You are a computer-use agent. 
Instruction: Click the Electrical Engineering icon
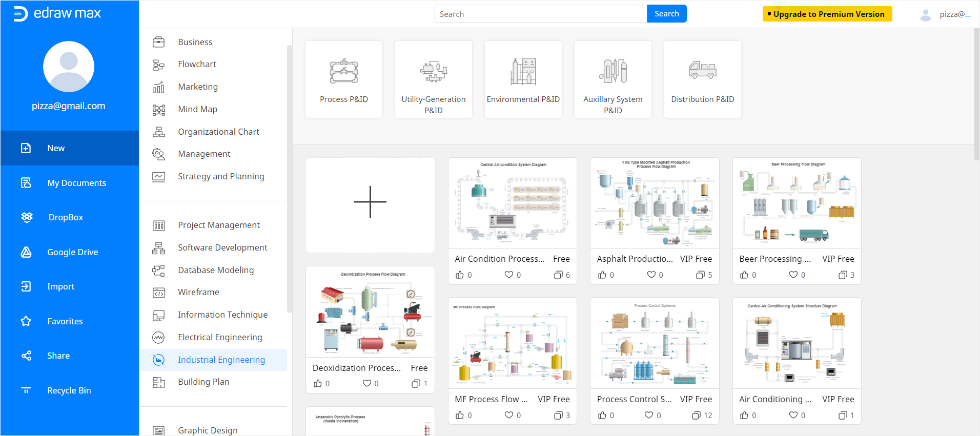tap(159, 338)
